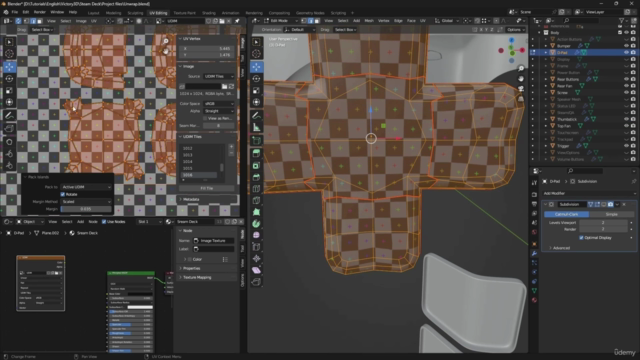Image resolution: width=640 pixels, height=360 pixels.
Task: Open the Add Modifier dropdown
Action: click(589, 193)
